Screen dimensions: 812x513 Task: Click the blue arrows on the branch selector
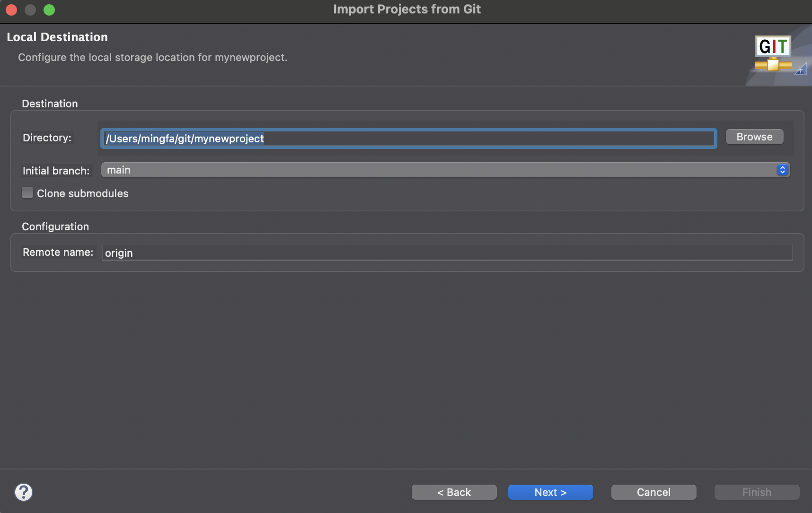[782, 170]
